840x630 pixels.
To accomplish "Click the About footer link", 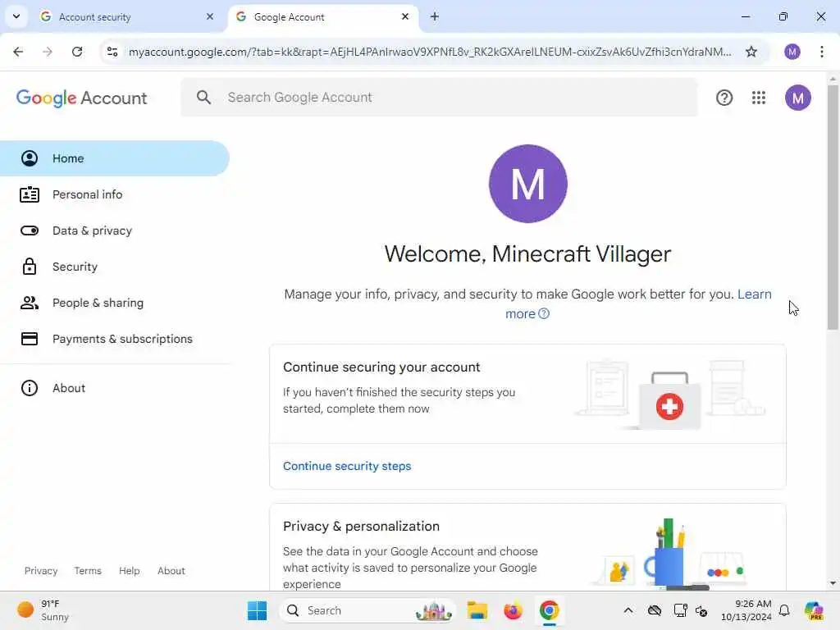I will 171,571.
